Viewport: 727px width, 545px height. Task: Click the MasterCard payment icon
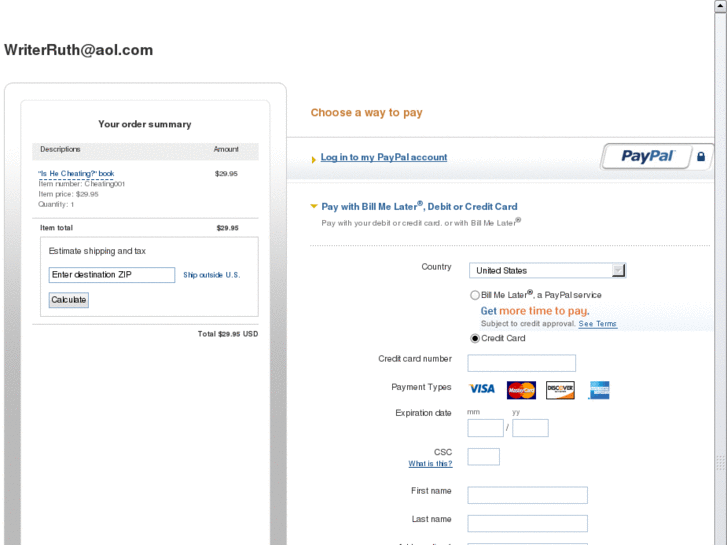click(x=521, y=390)
